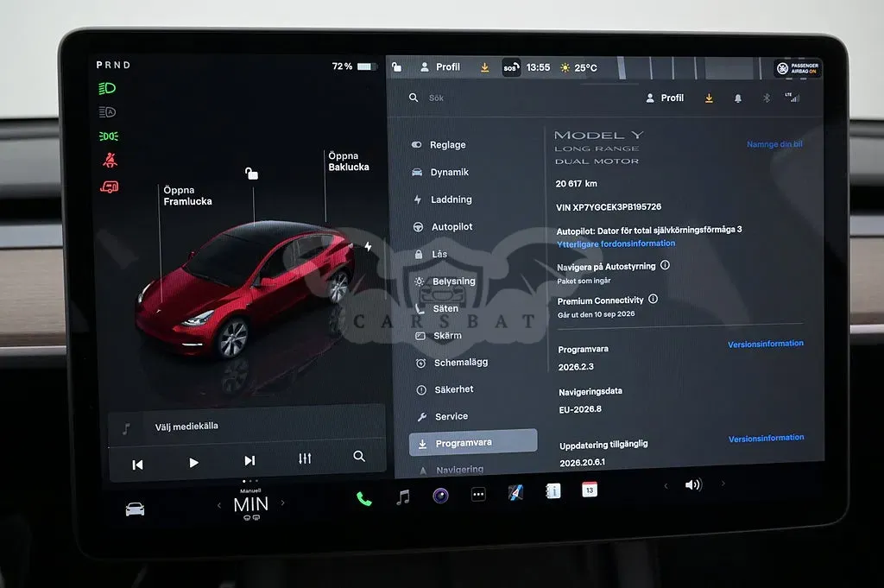Tap the unlock padlock icon above car
This screenshot has height=588, width=884.
(x=251, y=173)
